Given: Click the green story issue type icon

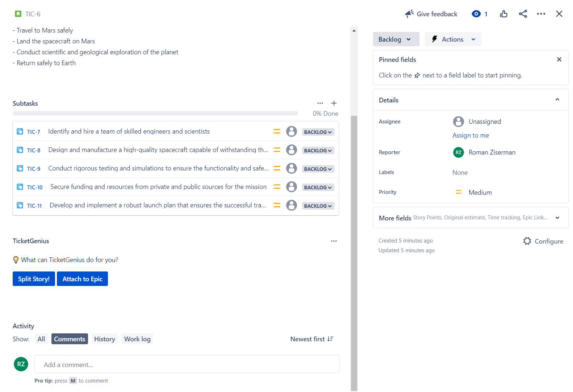Looking at the screenshot, I should click(18, 14).
